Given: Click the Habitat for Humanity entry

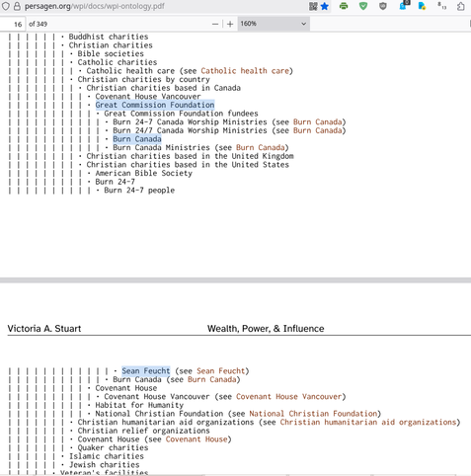Looking at the screenshot, I should tap(139, 405).
